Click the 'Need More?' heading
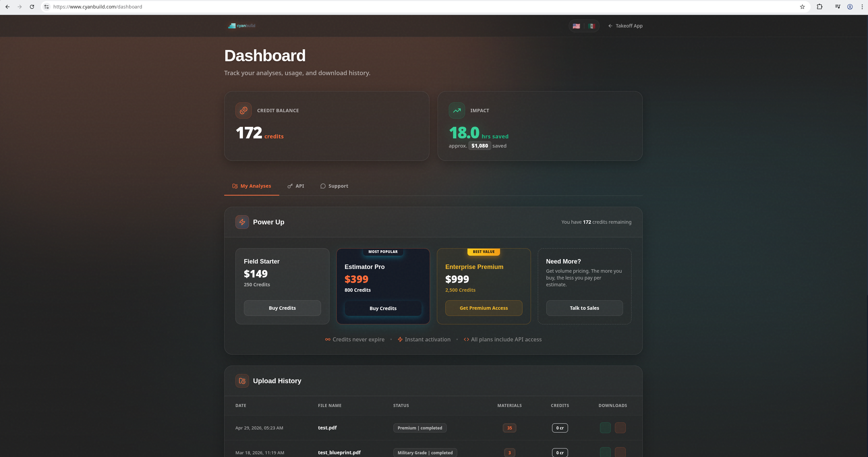 click(563, 261)
